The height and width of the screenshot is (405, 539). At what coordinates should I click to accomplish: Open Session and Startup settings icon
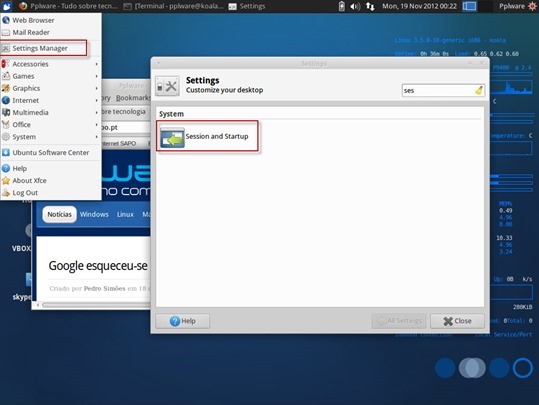click(172, 137)
